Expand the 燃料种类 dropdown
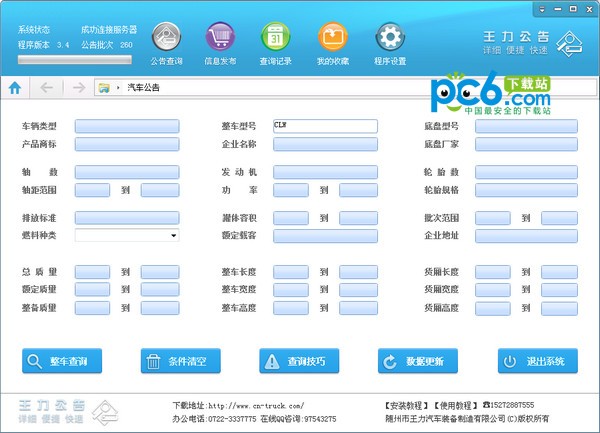Image resolution: width=600 pixels, height=433 pixels. click(173, 236)
